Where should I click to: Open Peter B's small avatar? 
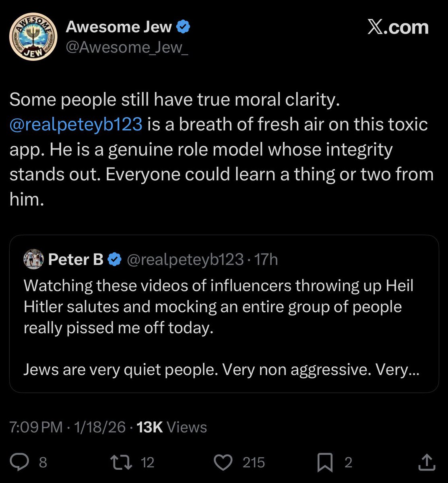(x=33, y=259)
